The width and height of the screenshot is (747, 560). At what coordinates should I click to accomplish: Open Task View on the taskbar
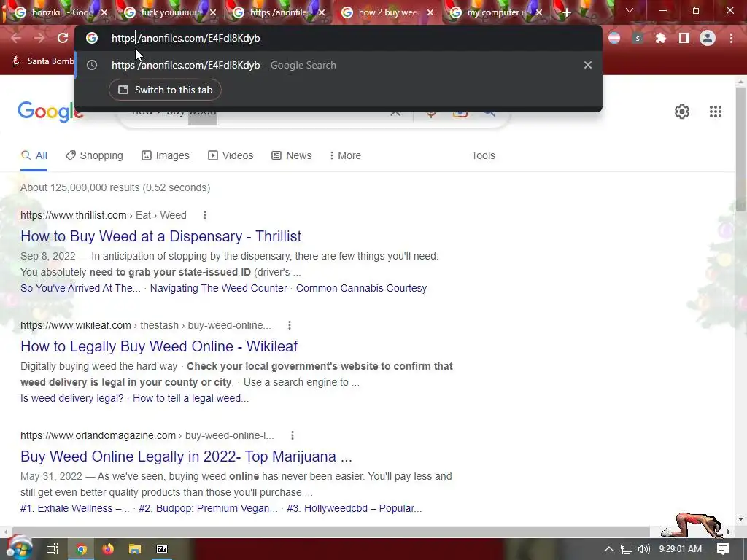52,549
